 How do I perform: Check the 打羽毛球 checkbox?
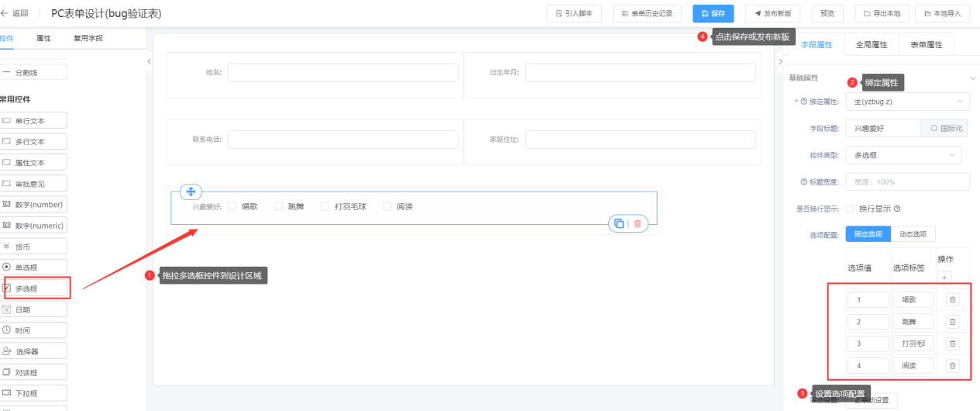pos(325,207)
